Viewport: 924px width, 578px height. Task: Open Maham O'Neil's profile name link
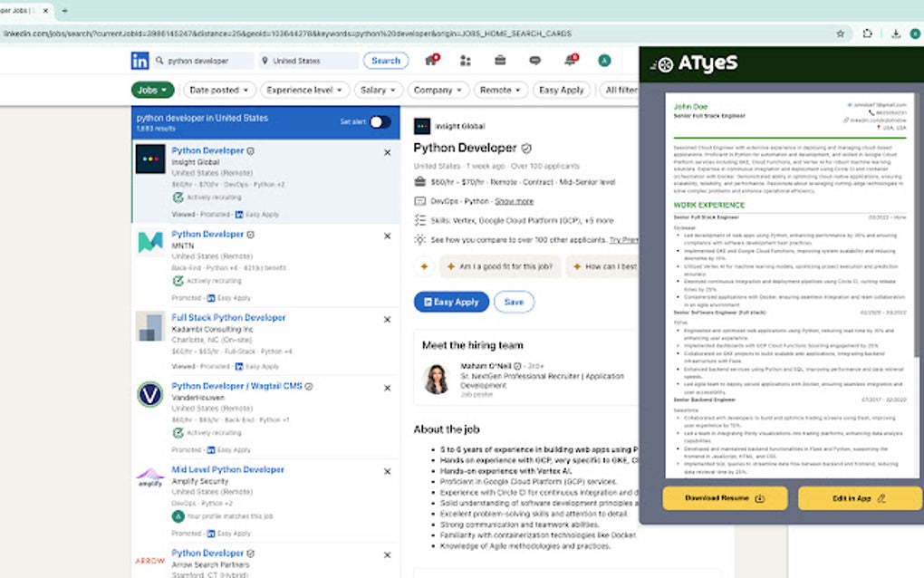[486, 366]
